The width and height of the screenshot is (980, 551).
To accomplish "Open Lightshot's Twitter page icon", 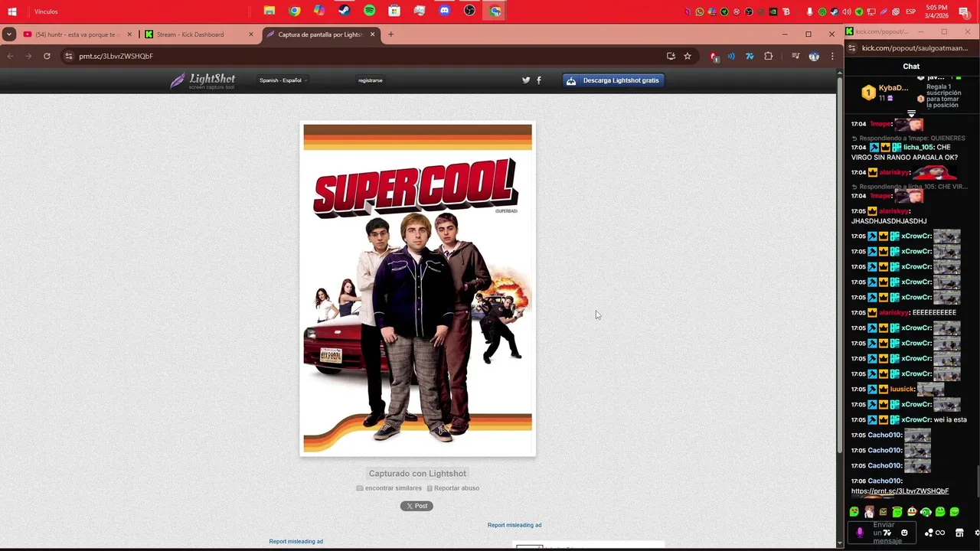I will [x=526, y=80].
